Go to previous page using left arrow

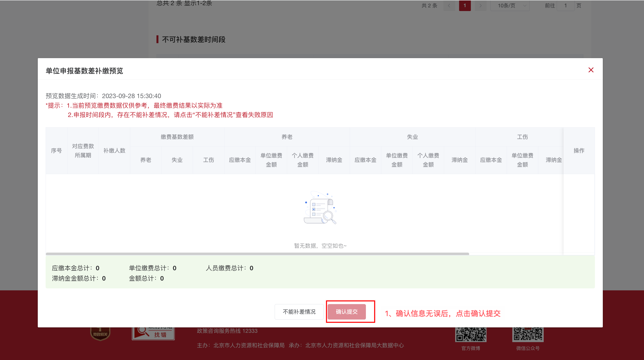point(449,5)
